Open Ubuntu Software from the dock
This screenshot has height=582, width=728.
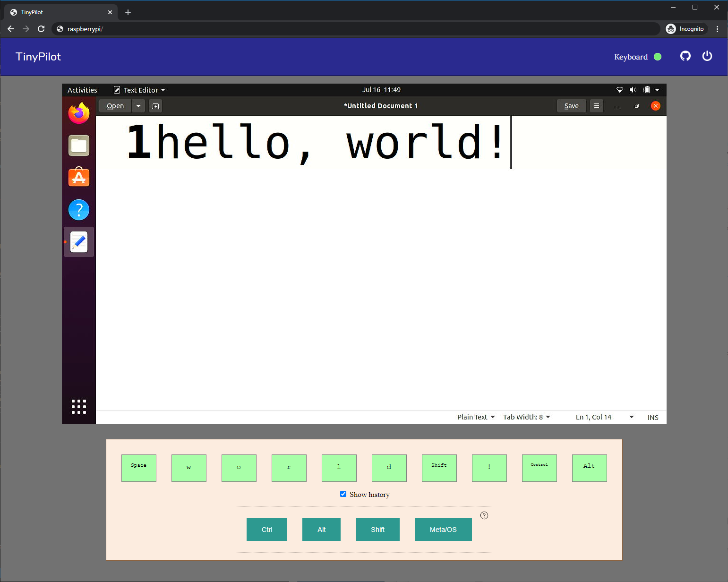(79, 177)
